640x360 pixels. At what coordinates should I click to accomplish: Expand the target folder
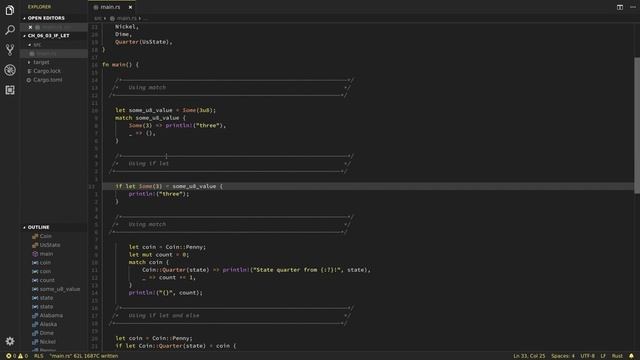click(x=29, y=62)
